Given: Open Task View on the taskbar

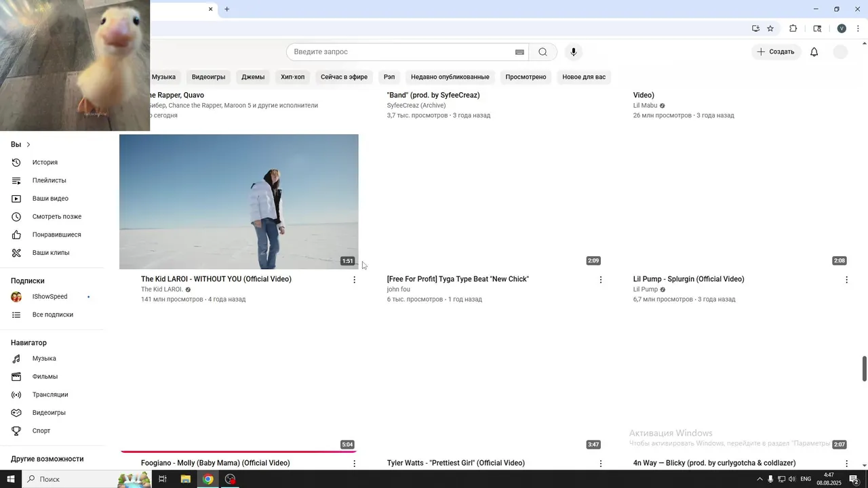Looking at the screenshot, I should pyautogui.click(x=163, y=479).
